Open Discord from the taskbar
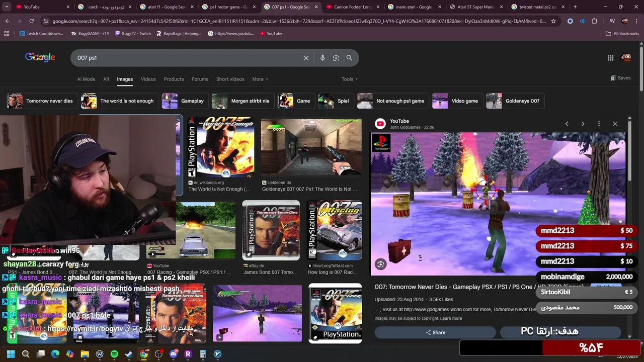Image resolution: width=644 pixels, height=362 pixels. (x=174, y=354)
